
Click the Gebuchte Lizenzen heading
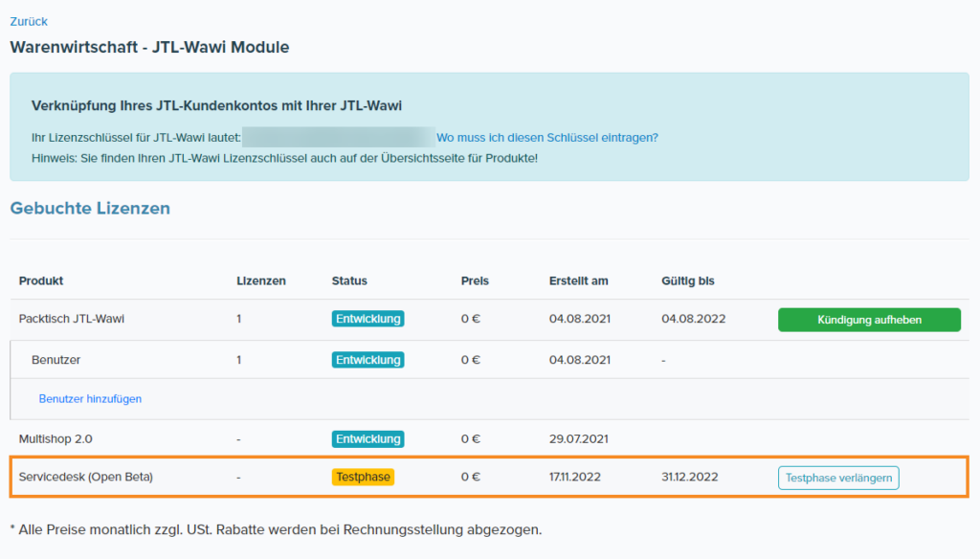tap(90, 208)
